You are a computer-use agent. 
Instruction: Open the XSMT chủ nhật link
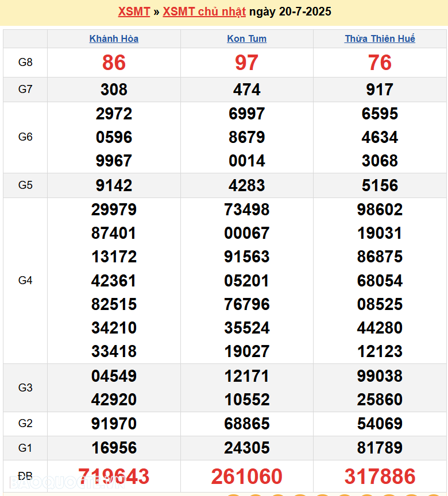(x=204, y=11)
